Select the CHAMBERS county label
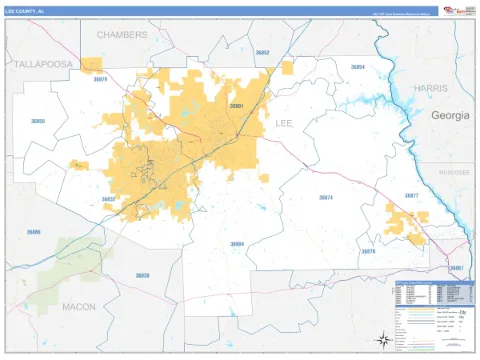 [122, 35]
